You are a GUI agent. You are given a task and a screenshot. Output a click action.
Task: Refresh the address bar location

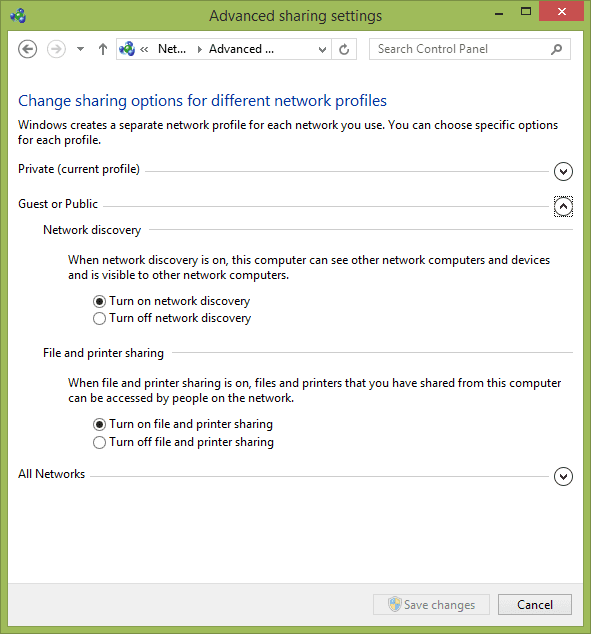[344, 49]
